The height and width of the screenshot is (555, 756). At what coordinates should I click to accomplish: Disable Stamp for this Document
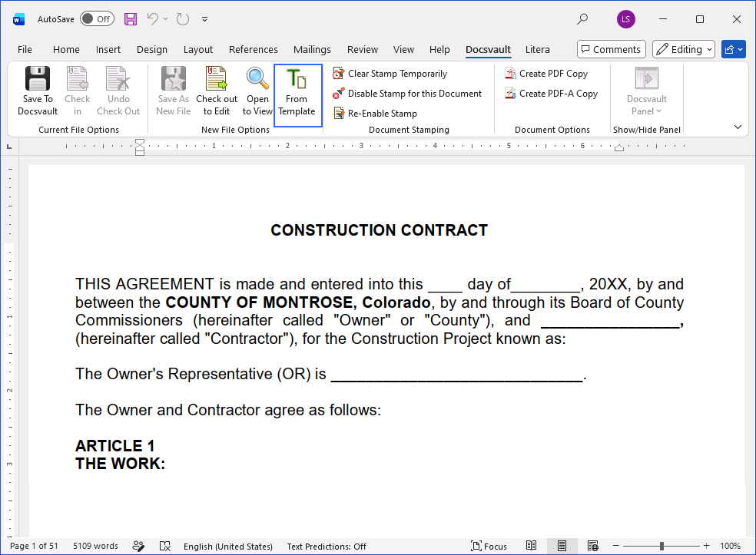[407, 94]
